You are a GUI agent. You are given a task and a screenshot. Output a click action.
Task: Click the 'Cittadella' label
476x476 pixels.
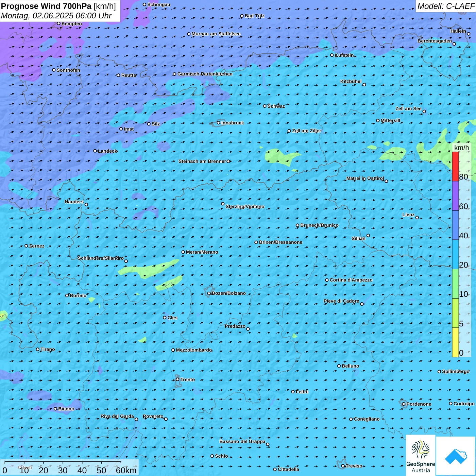pyautogui.click(x=289, y=469)
